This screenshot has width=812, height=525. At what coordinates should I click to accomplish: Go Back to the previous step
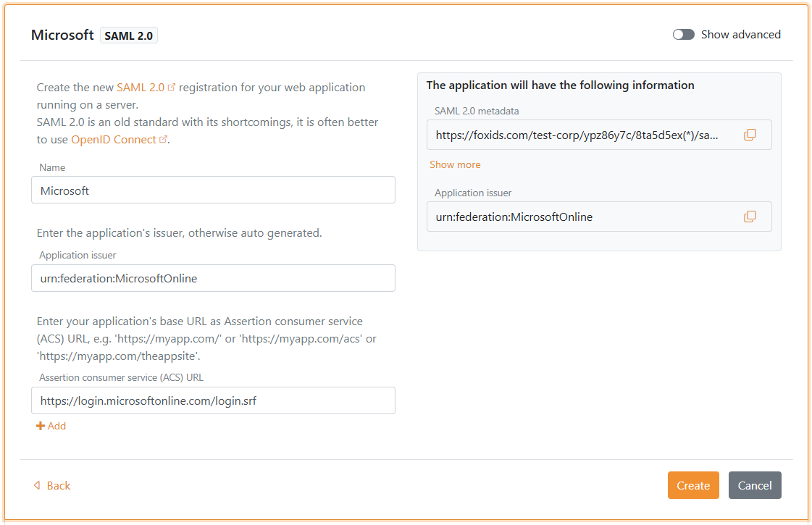pyautogui.click(x=58, y=486)
